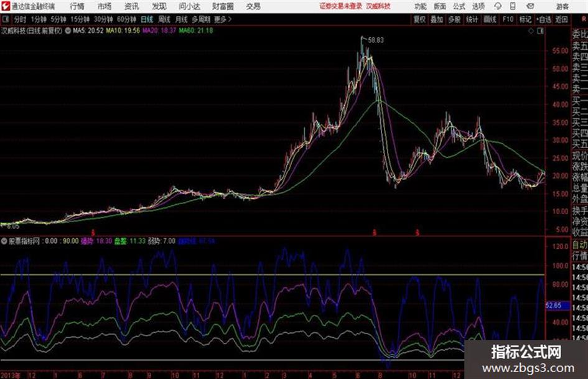Open the 发现 menu
Screen dimensions: 588x379
(x=159, y=6)
